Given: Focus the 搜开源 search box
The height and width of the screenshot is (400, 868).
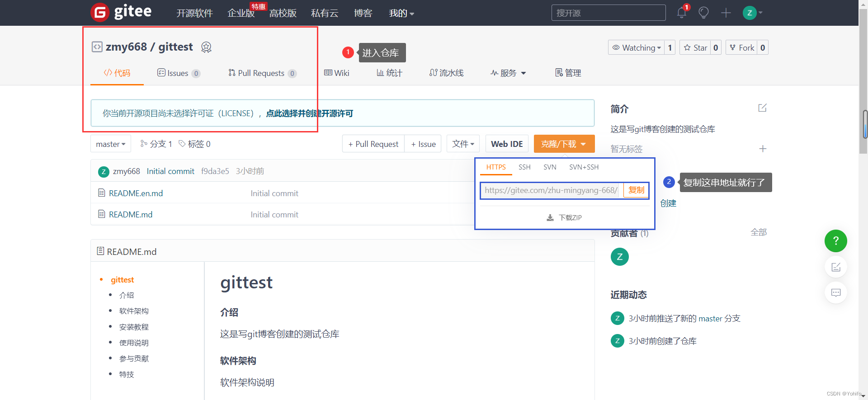Looking at the screenshot, I should (x=609, y=13).
